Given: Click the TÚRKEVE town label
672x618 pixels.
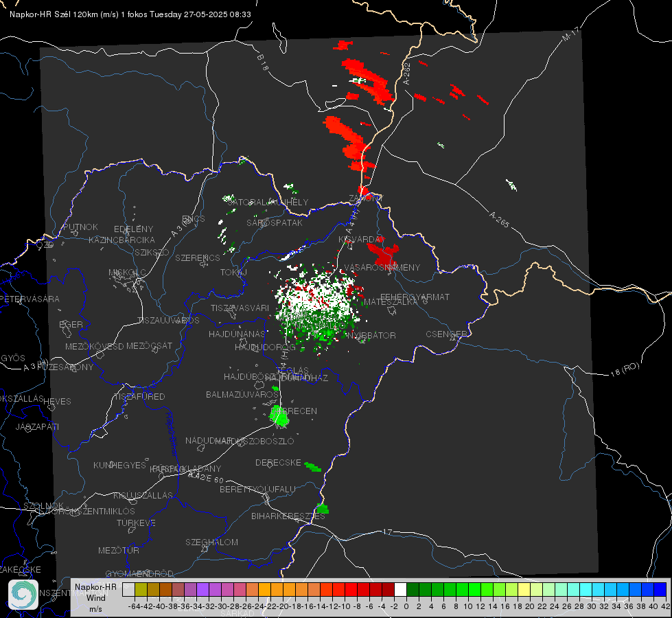Looking at the screenshot, I should (x=136, y=523).
